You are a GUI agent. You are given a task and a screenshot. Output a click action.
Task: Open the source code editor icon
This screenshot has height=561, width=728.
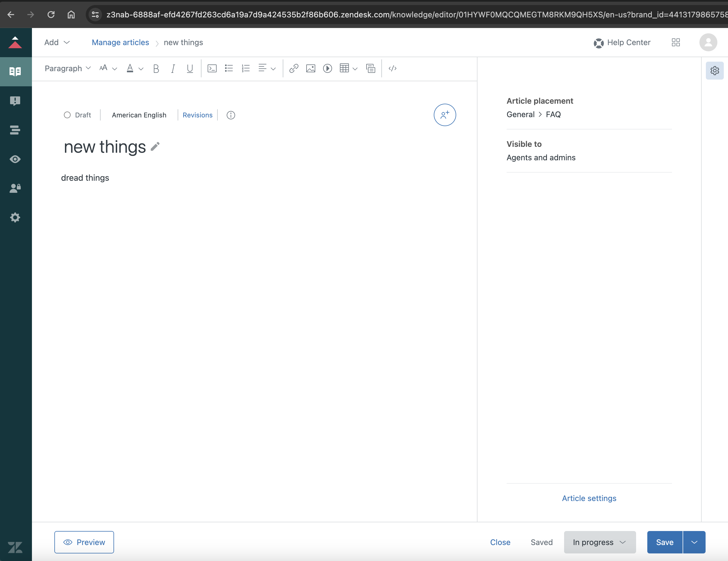(x=392, y=68)
